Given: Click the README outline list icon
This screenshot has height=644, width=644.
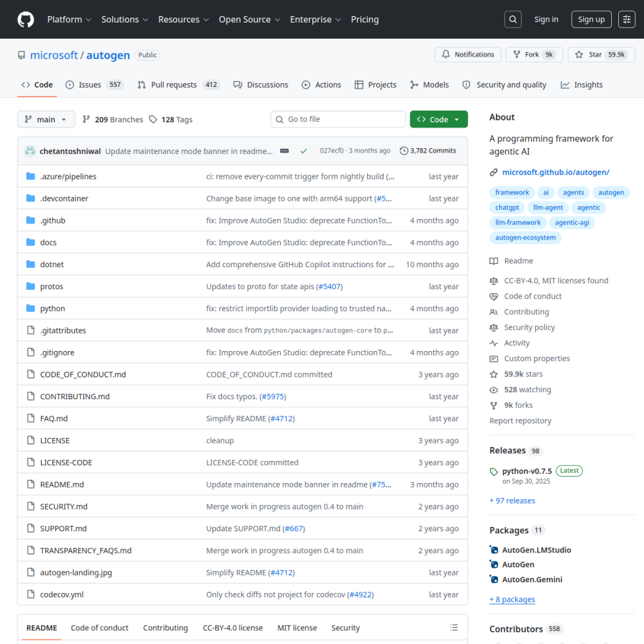Looking at the screenshot, I should (454, 627).
